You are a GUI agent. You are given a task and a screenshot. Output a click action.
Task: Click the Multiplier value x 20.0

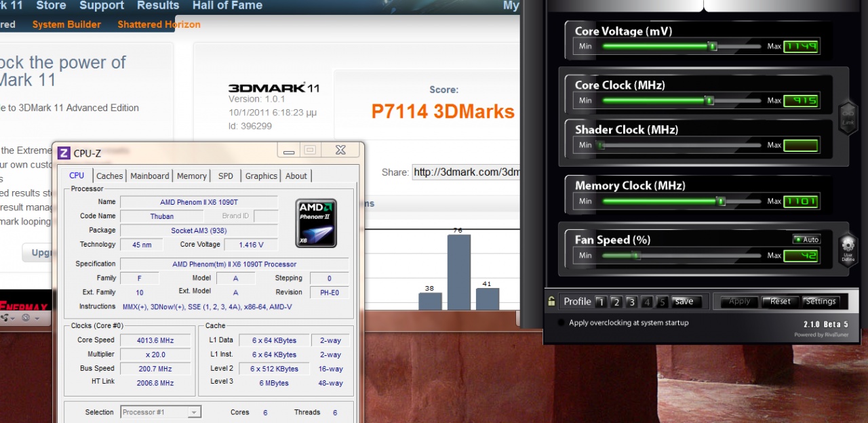tap(154, 355)
